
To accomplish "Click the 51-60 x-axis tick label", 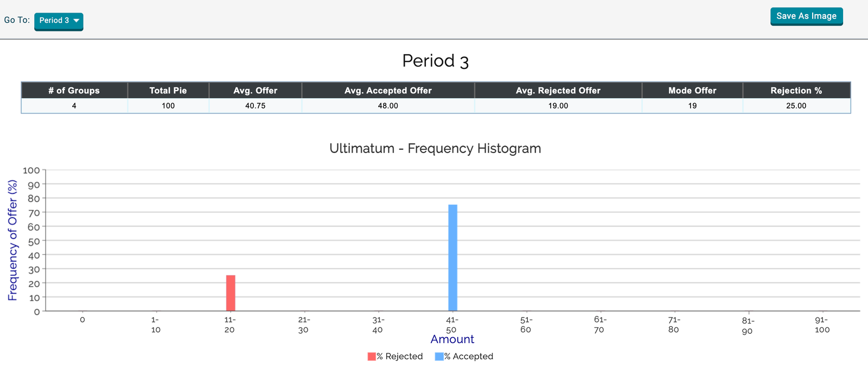I will tap(526, 325).
